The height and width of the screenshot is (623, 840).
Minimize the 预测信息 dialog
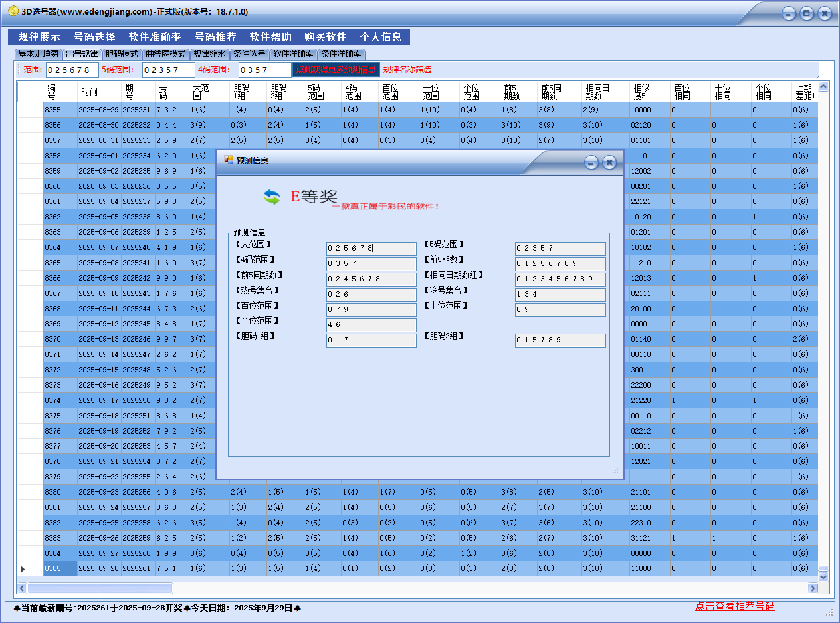point(591,163)
